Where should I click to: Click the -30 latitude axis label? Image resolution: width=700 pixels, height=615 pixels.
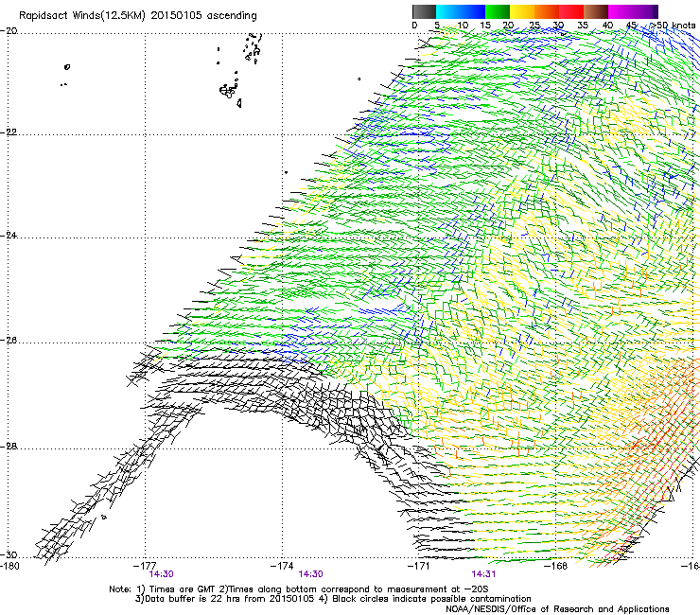click(9, 554)
